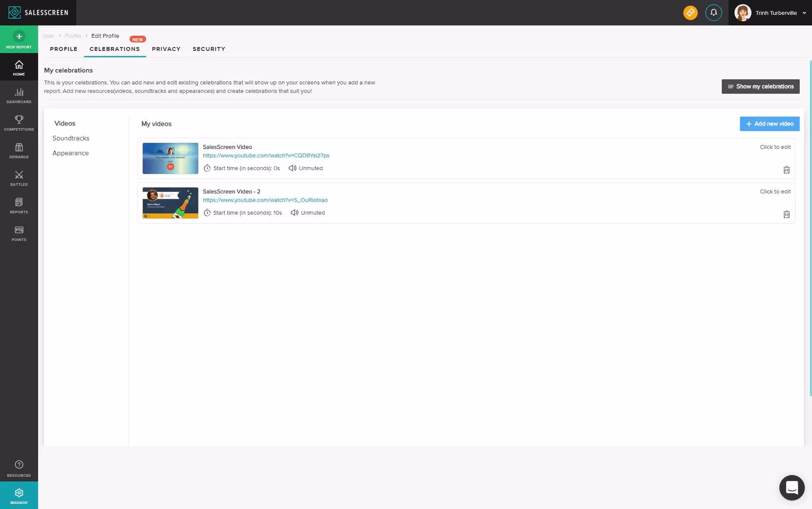This screenshot has width=812, height=509.
Task: Click the 'SalesScreen Video - 2' title text
Action: click(x=231, y=192)
